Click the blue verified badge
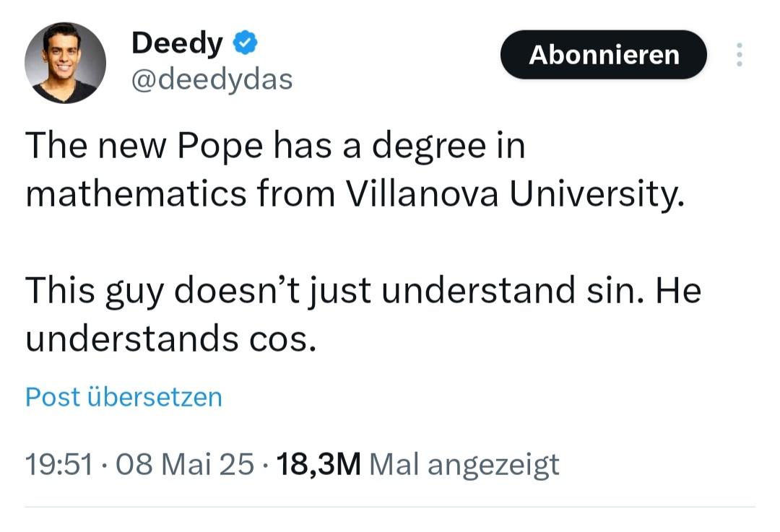This screenshot has width=780, height=532. coord(245,43)
